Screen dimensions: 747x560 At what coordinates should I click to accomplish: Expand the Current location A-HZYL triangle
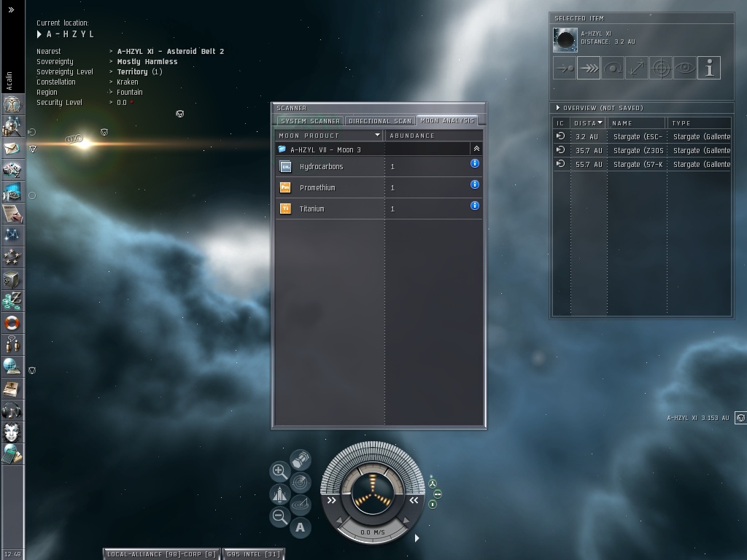pyautogui.click(x=39, y=34)
